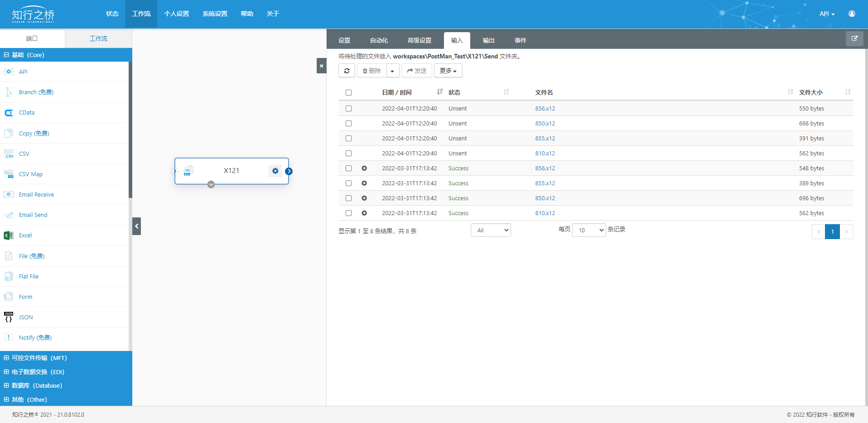
Task: Click the JSON connector icon
Action: (x=9, y=317)
